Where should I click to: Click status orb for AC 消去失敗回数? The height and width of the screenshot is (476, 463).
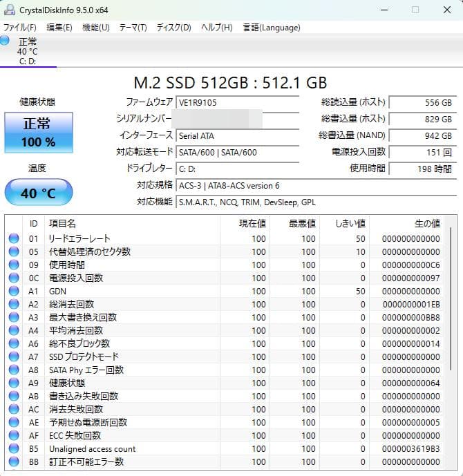[x=14, y=409]
